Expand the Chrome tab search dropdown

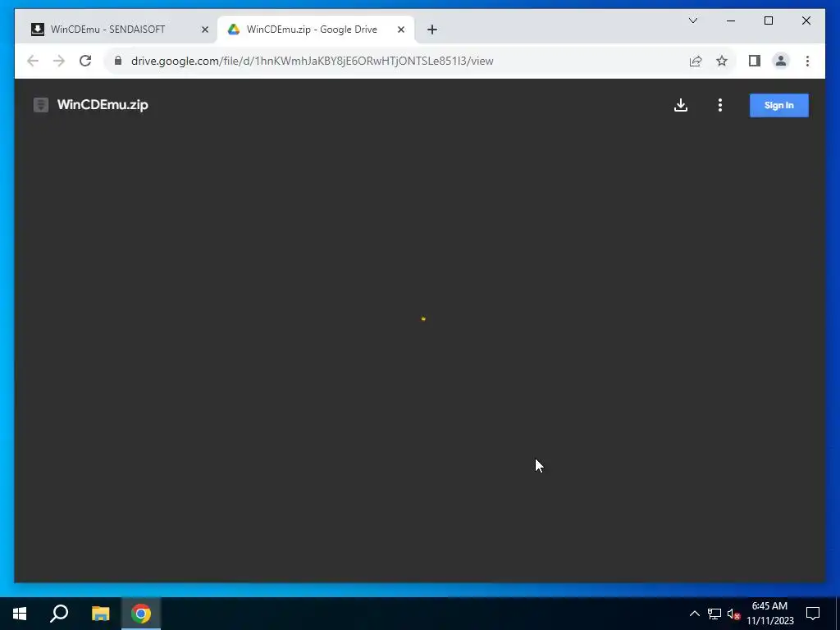pos(692,21)
